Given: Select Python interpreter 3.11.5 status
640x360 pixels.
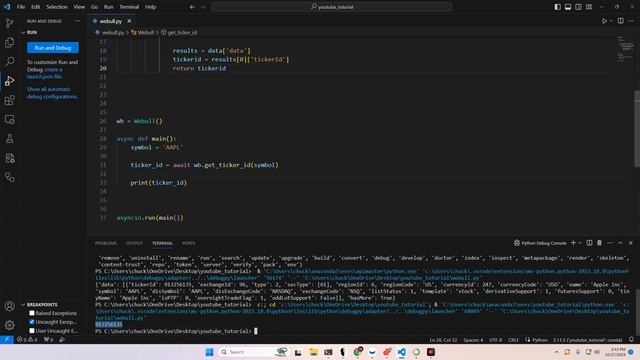Looking at the screenshot, I should (587, 340).
